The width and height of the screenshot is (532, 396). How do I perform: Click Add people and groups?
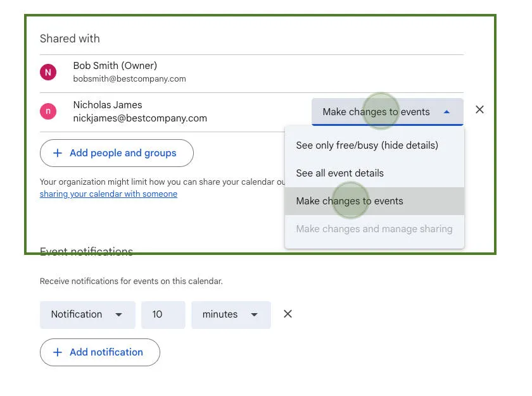click(x=117, y=152)
